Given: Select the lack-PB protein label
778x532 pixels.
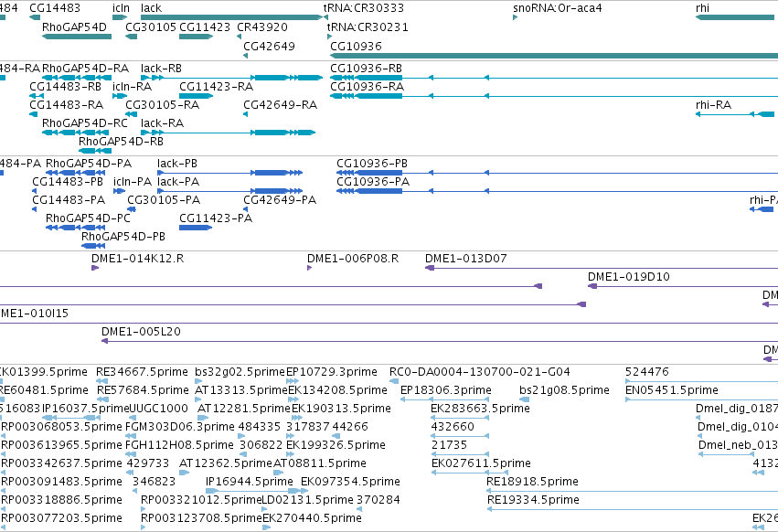Looking at the screenshot, I should [177, 164].
